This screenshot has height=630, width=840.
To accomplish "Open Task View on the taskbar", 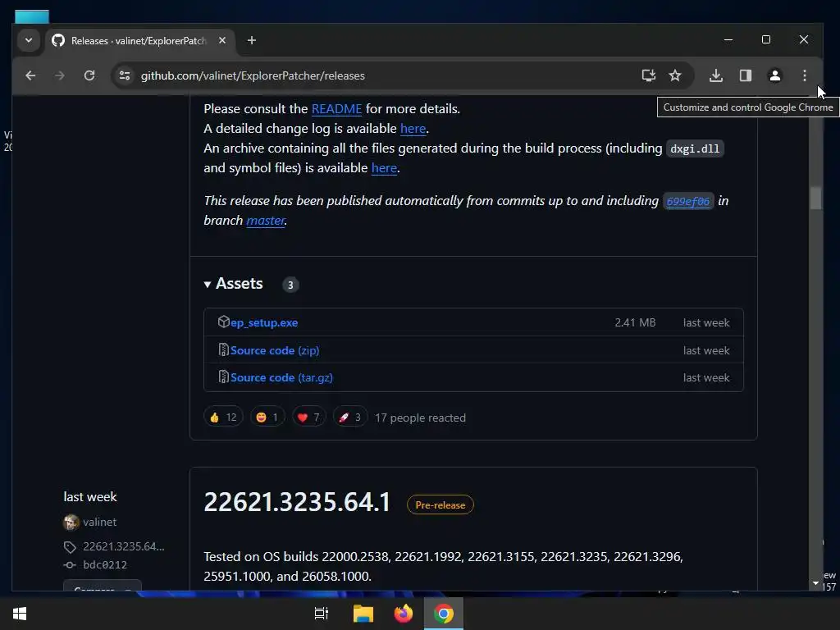I will point(321,614).
